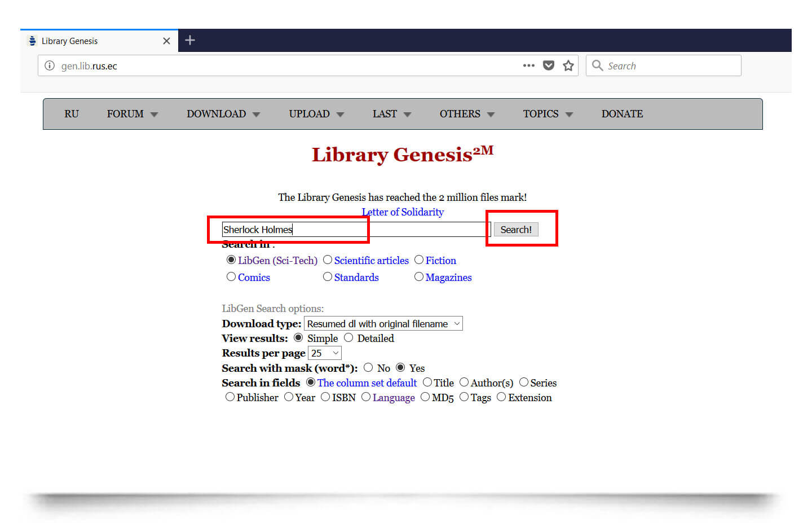Expand the UPLOAD dropdown arrow
The height and width of the screenshot is (523, 812).
pos(340,115)
